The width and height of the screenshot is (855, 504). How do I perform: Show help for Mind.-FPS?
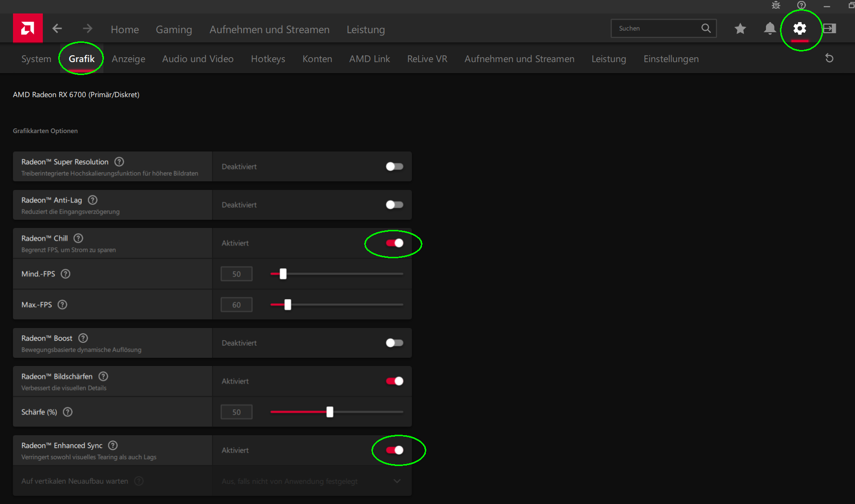(x=65, y=274)
